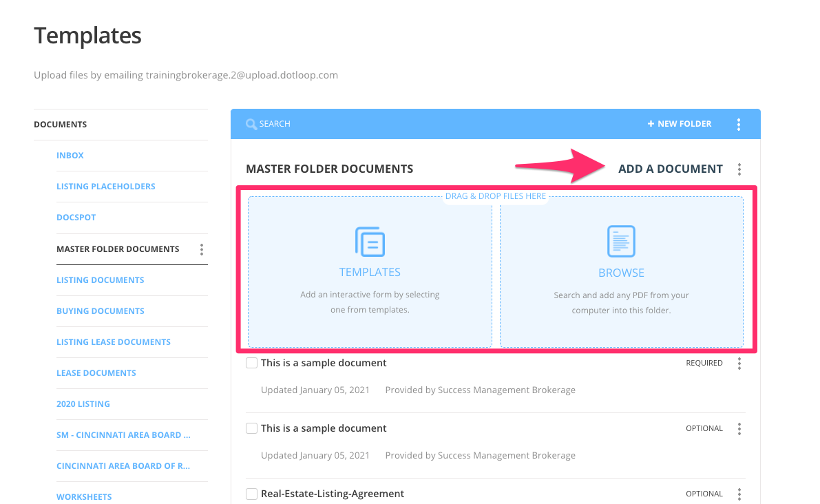The width and height of the screenshot is (820, 504).
Task: Open the kebab menu next to NEW FOLDER
Action: pos(739,123)
